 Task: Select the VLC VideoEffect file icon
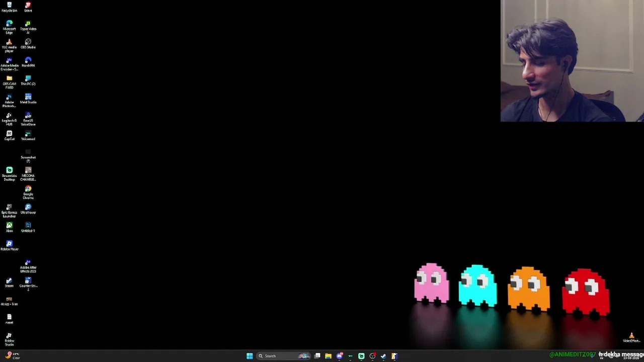click(631, 337)
